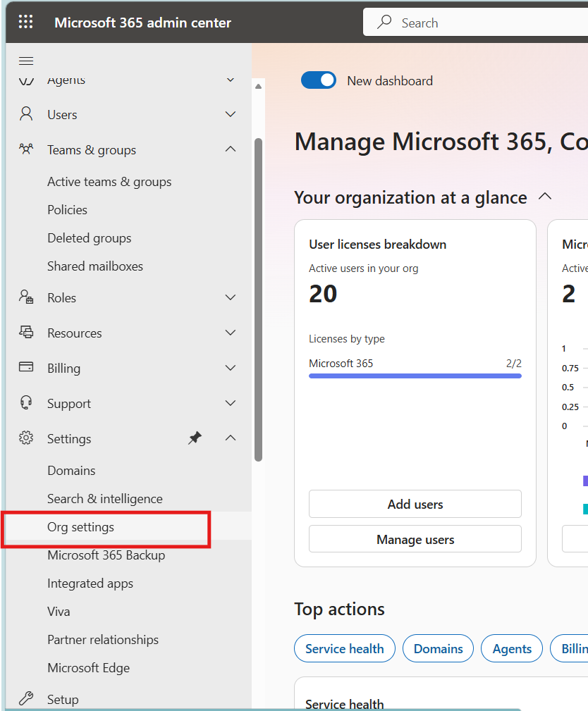Click the User licenses breakdown heading
The height and width of the screenshot is (711, 588).
click(x=377, y=245)
